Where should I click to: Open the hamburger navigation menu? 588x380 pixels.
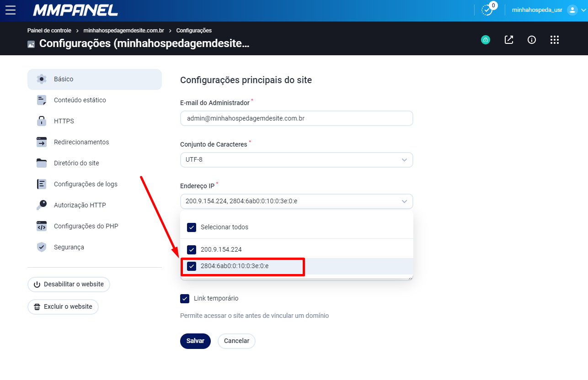11,10
